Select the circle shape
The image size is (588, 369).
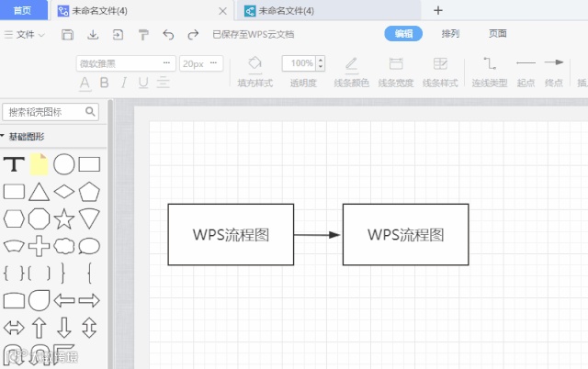point(64,164)
